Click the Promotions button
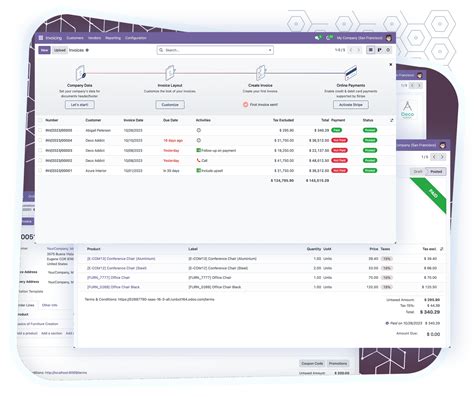This screenshot has height=397, width=474. click(338, 363)
